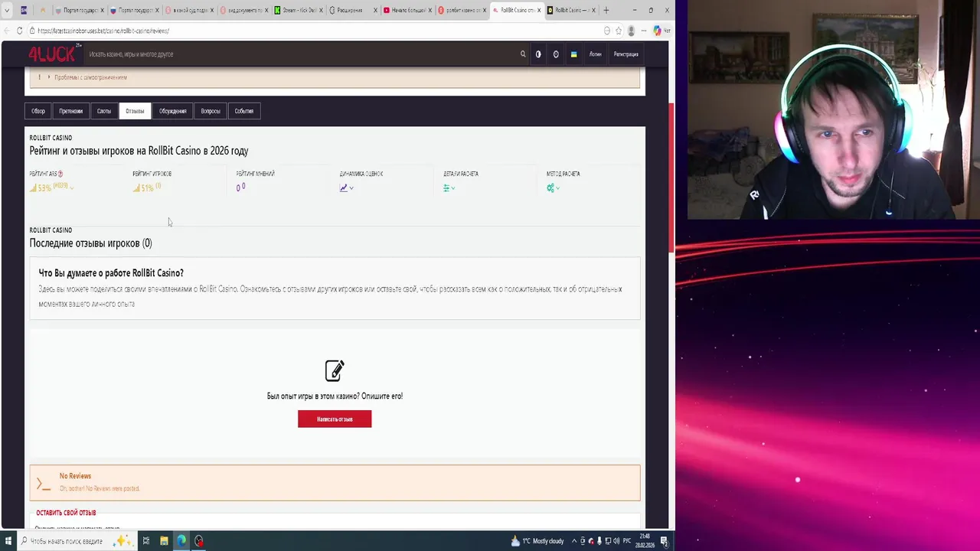Focus the casino search field in site header
Image resolution: width=980 pixels, height=551 pixels.
(299, 54)
